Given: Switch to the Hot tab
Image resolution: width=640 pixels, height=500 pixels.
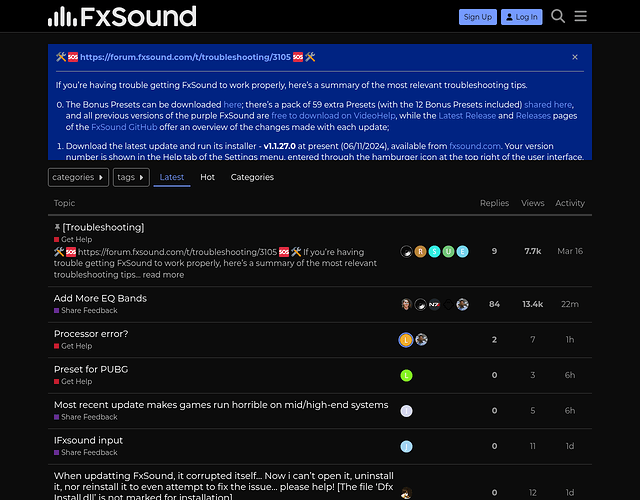Looking at the screenshot, I should pos(207,177).
